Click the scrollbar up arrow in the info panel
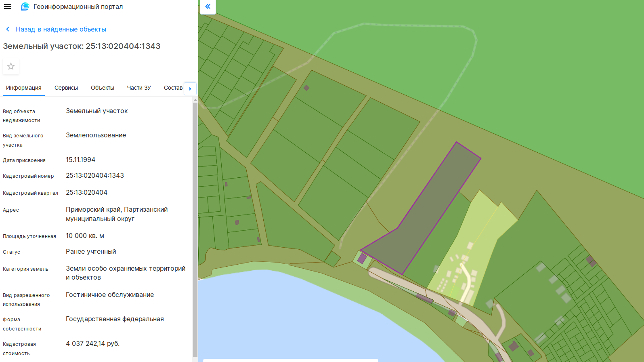644x362 pixels. [195, 99]
